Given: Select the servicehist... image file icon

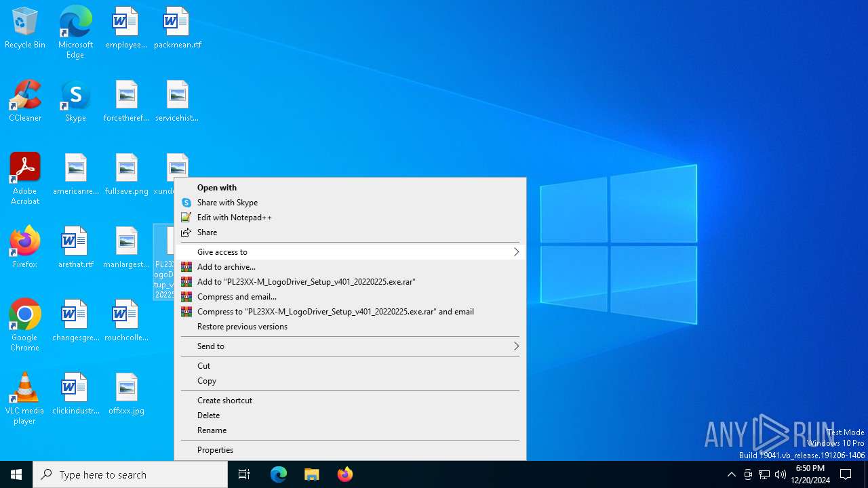Looking at the screenshot, I should tap(177, 102).
